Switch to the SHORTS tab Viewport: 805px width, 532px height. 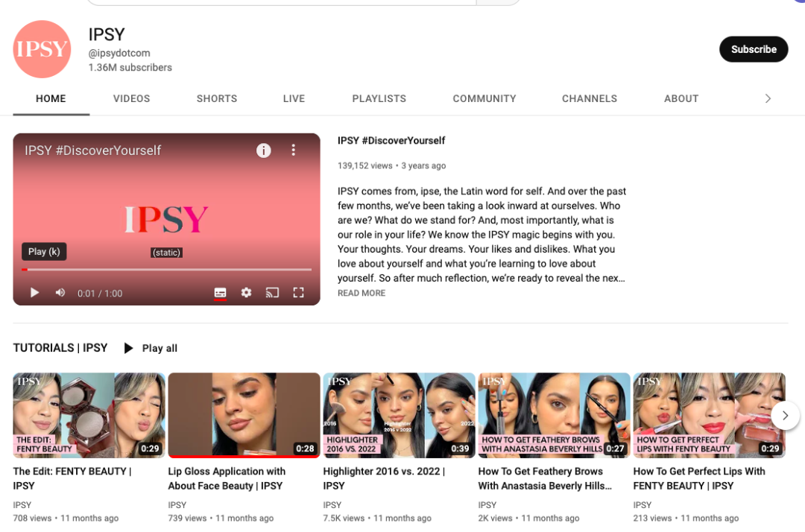point(217,98)
